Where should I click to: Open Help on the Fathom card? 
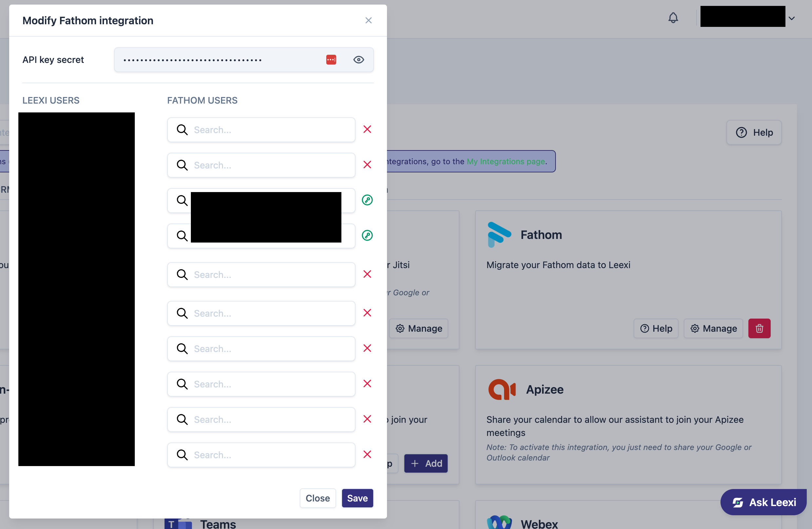(656, 328)
